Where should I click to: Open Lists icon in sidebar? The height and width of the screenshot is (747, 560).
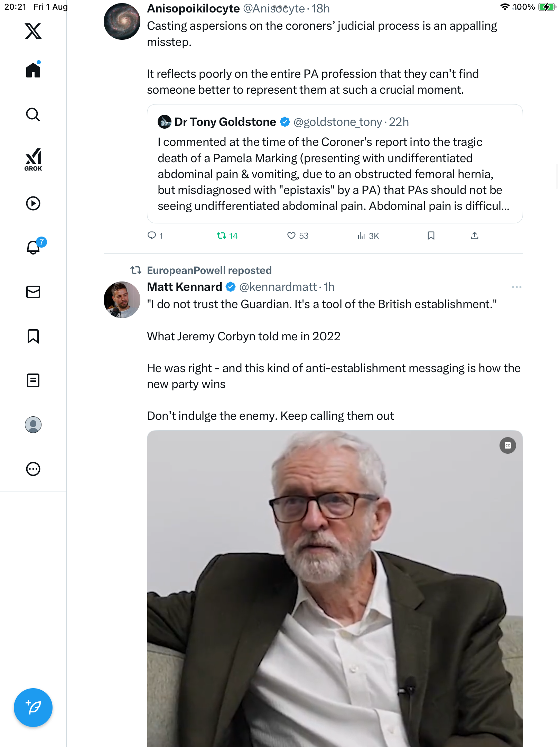pos(33,380)
